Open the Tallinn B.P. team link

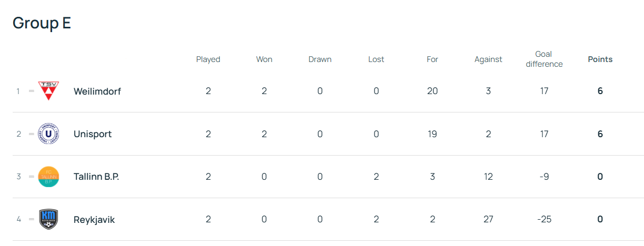click(96, 177)
